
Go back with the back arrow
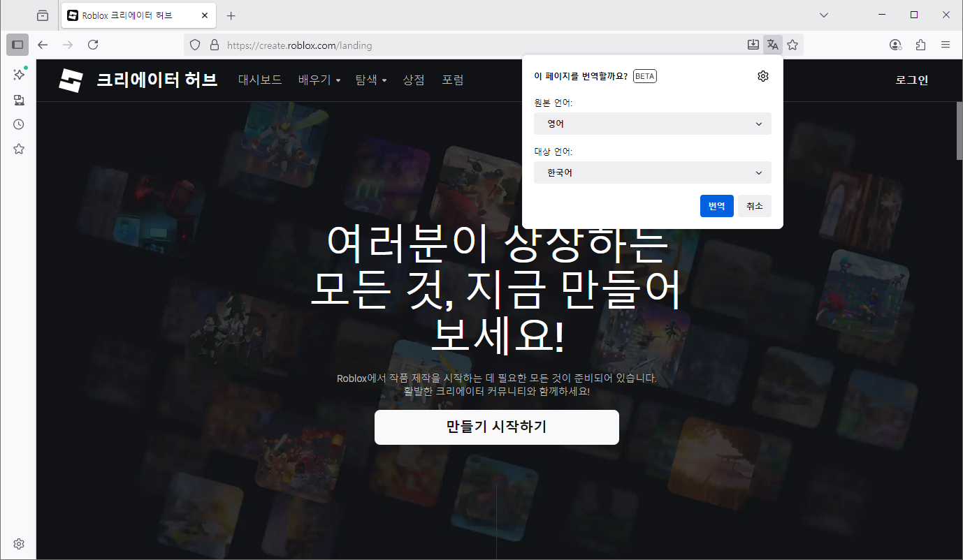click(x=43, y=45)
